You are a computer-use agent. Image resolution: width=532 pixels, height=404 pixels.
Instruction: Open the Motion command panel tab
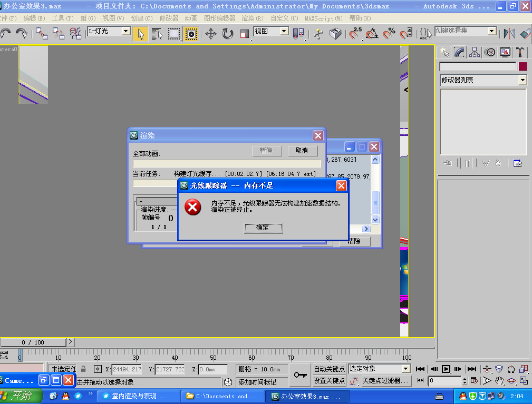tap(490, 52)
